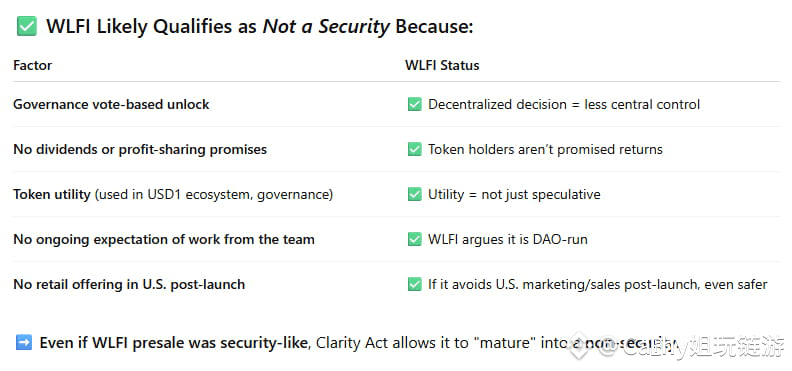
Task: Click the check mark beside WLFI argues DAO-run
Action: click(x=414, y=239)
